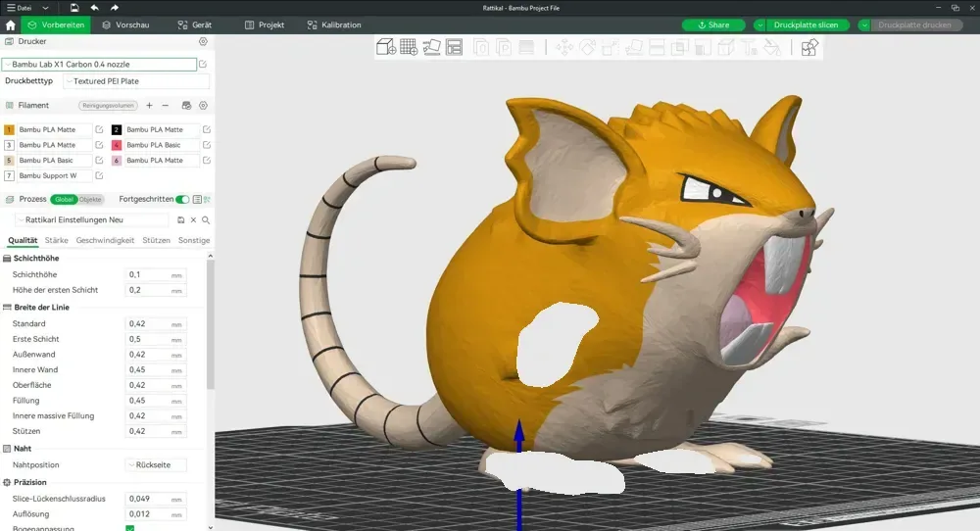
Task: Open the Geschwindigkeit settings tab
Action: point(105,240)
